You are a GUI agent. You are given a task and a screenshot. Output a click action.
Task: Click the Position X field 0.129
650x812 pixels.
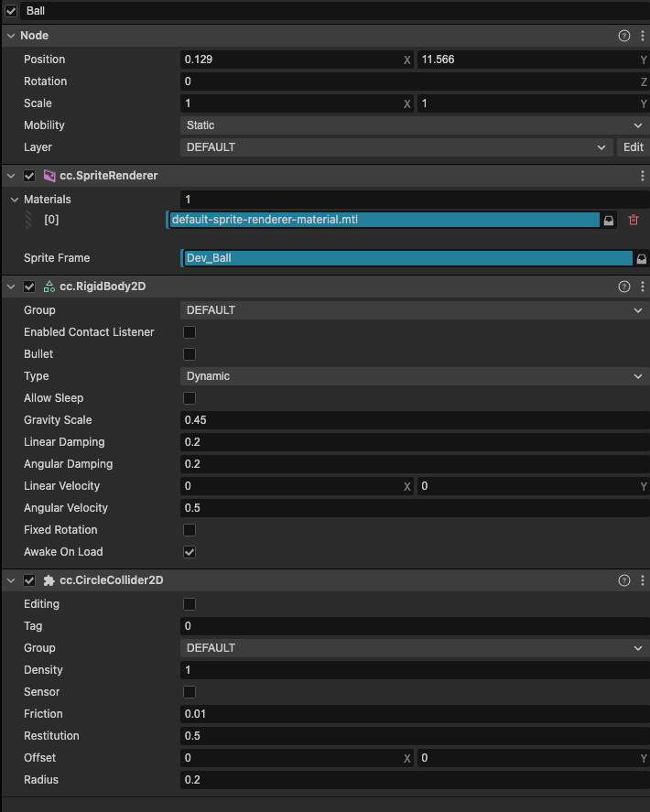point(297,60)
